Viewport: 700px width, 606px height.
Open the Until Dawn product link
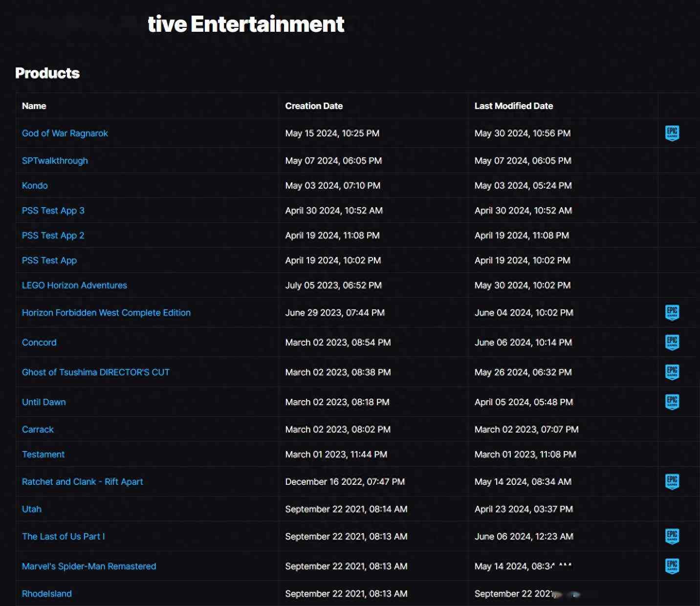[x=44, y=402]
